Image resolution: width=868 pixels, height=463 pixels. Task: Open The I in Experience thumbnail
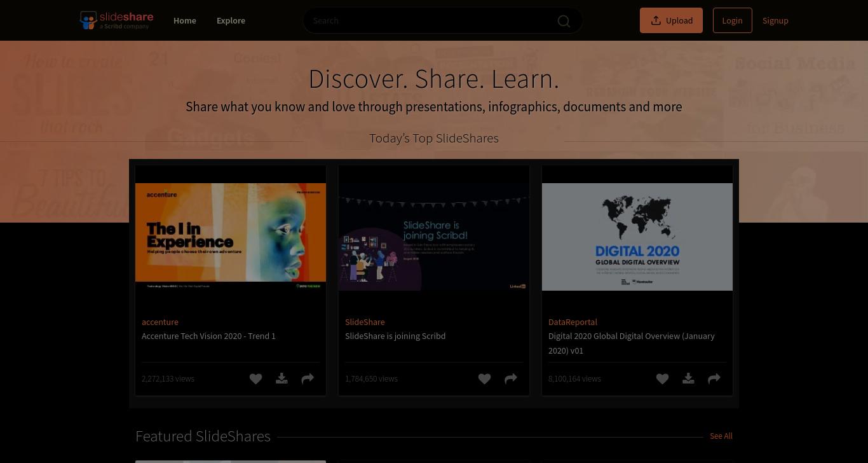tap(231, 237)
